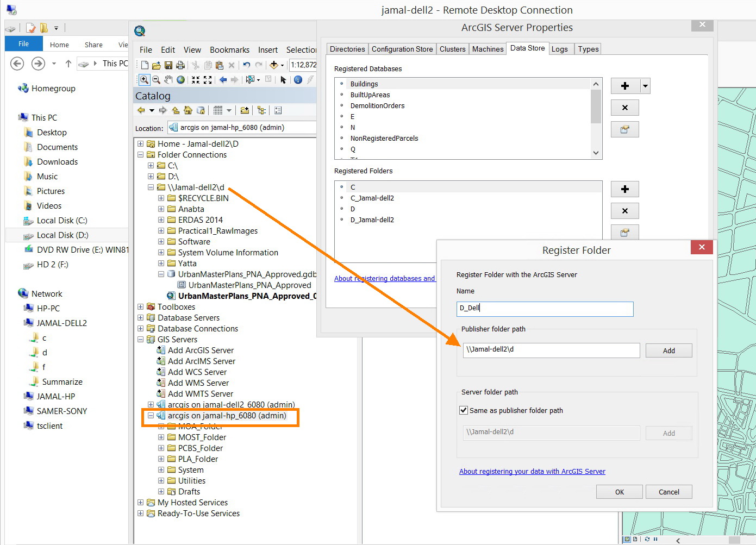Screen dimensions: 756x545
Task: Switch to Configuration Store tab
Action: (402, 49)
